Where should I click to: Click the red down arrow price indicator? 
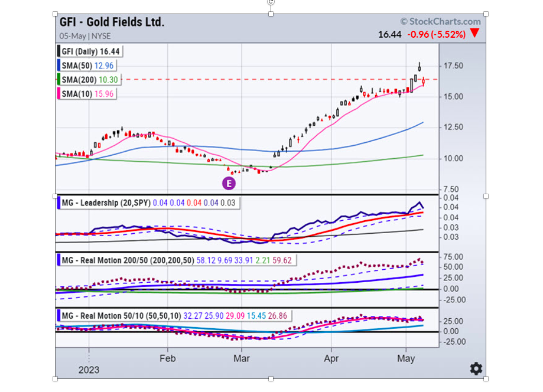point(475,34)
